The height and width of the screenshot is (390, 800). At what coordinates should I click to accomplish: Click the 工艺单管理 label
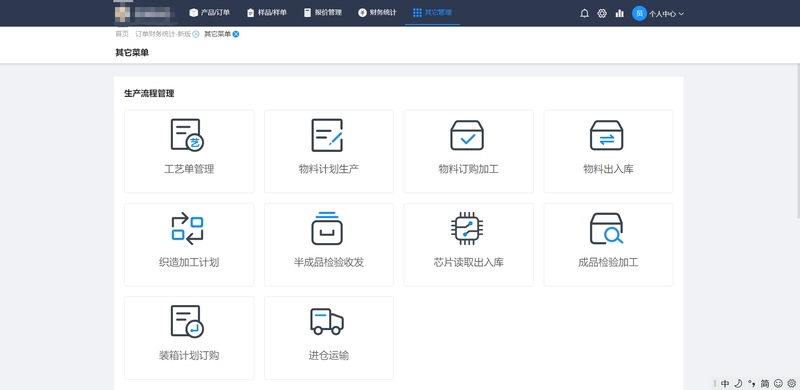tap(189, 169)
